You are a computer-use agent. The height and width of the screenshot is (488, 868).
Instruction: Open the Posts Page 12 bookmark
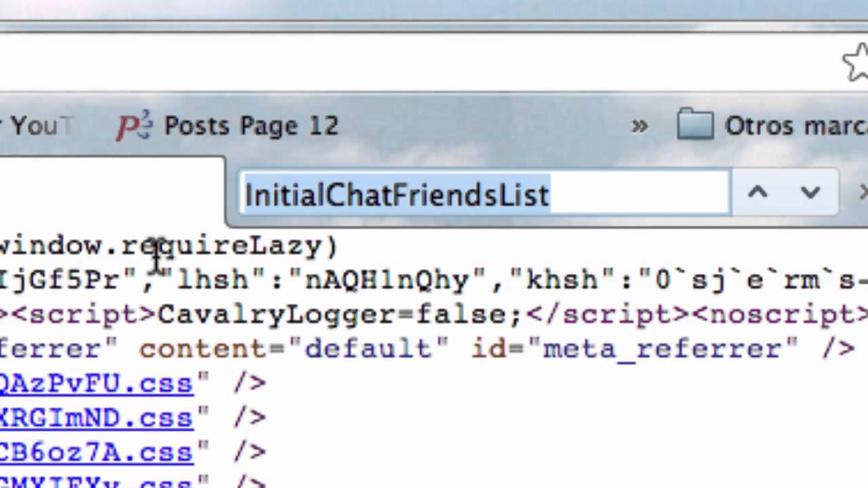pos(229,126)
